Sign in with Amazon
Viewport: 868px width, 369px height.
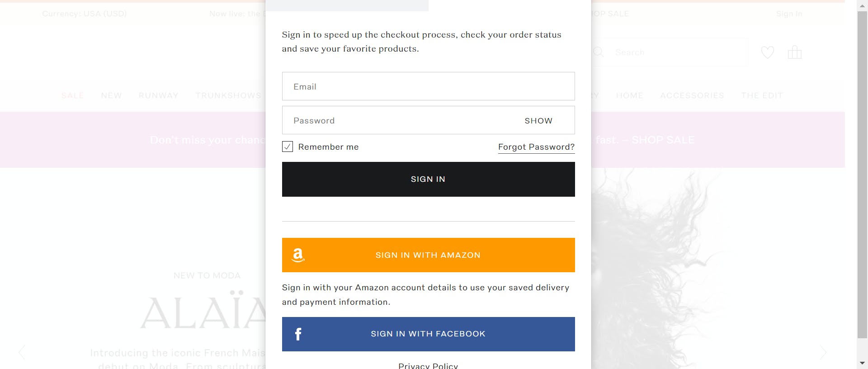[429, 255]
